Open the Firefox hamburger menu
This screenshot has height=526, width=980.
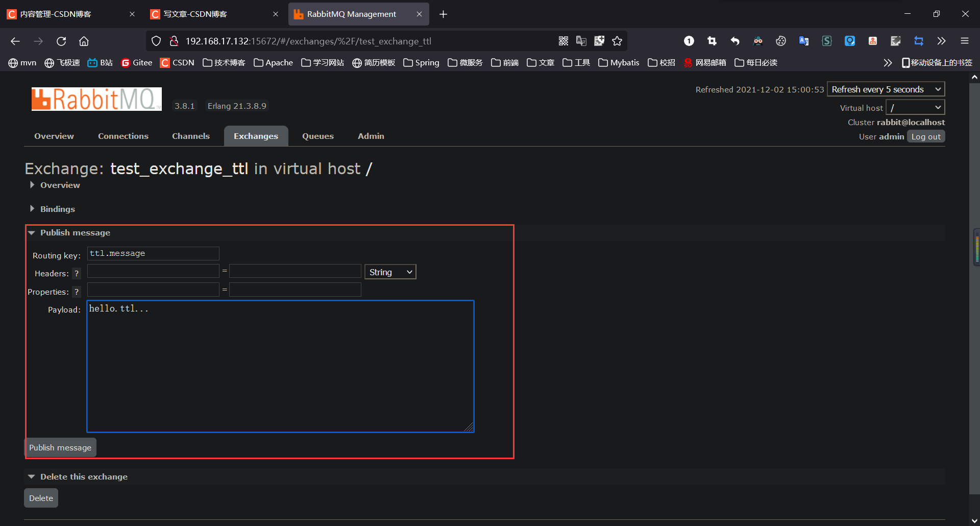(964, 41)
